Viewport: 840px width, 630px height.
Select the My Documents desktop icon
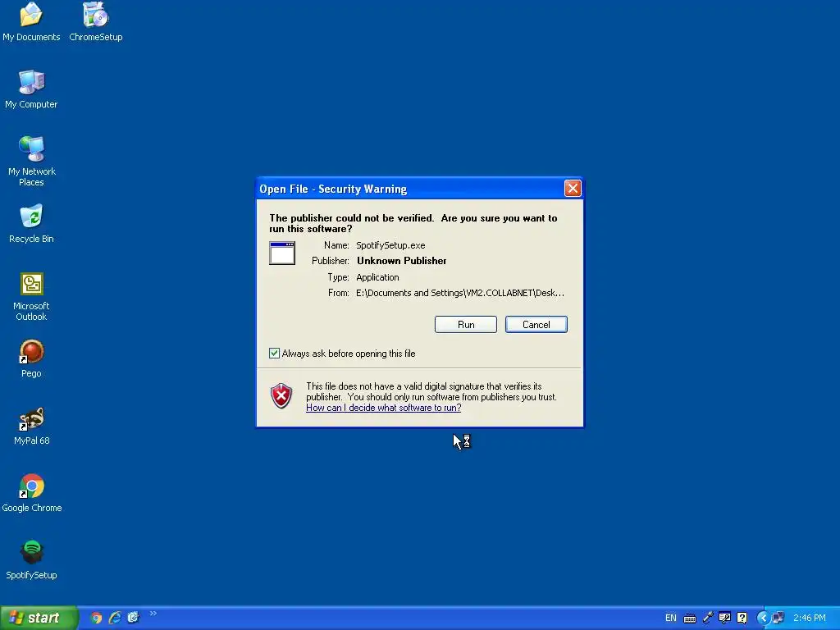[31, 22]
